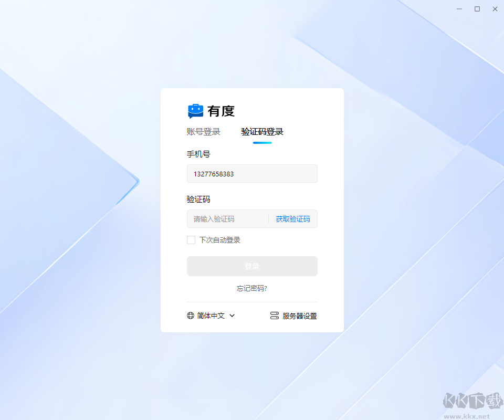Screen dimensions: 504x420
Task: Click the 有度 brand name text
Action: (x=221, y=111)
